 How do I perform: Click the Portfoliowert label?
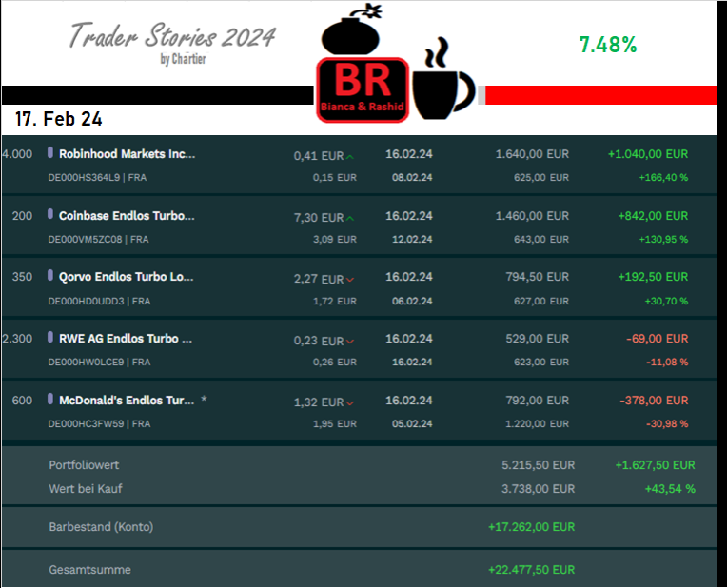coord(84,465)
